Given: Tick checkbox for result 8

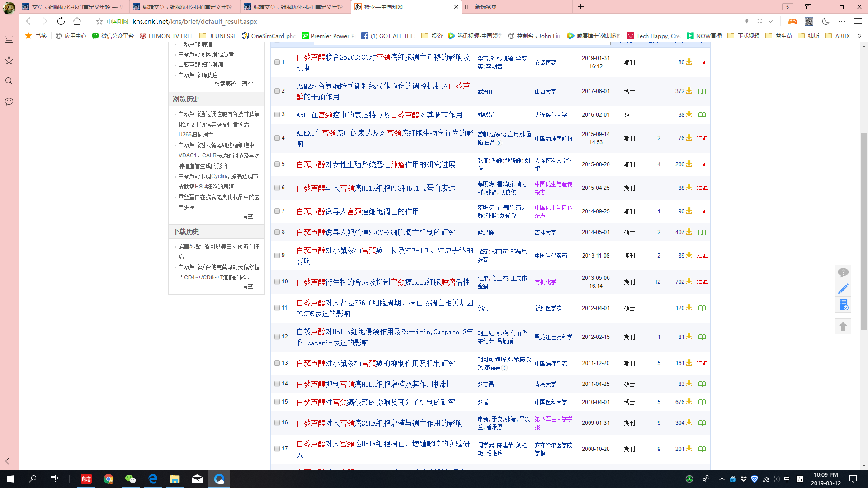Looking at the screenshot, I should click(277, 232).
